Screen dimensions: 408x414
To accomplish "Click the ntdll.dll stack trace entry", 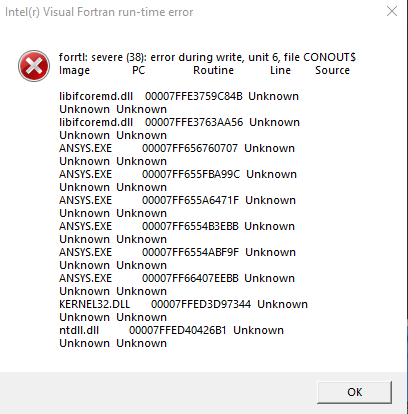I will click(171, 337).
